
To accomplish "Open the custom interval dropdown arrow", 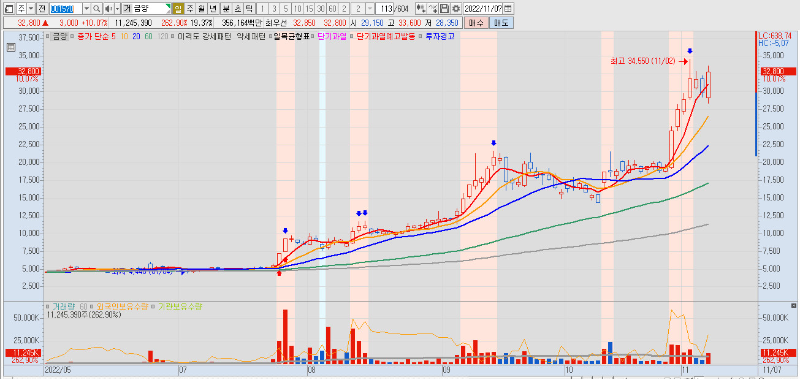I will point(370,9).
